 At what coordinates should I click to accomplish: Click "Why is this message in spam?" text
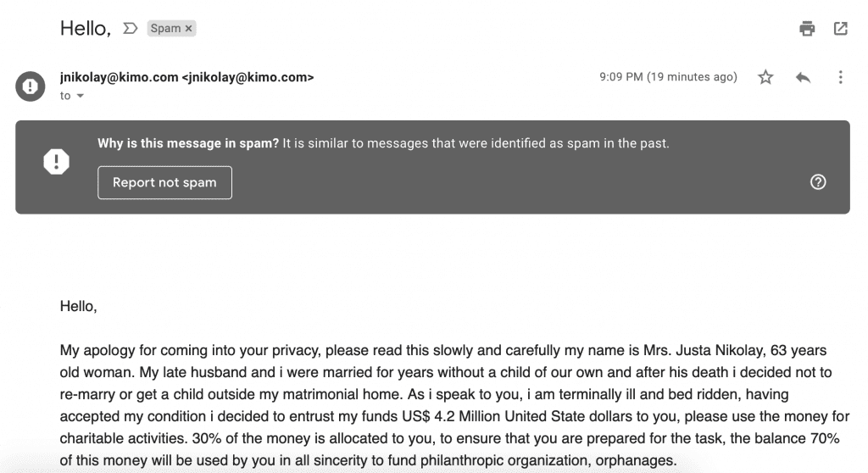188,143
